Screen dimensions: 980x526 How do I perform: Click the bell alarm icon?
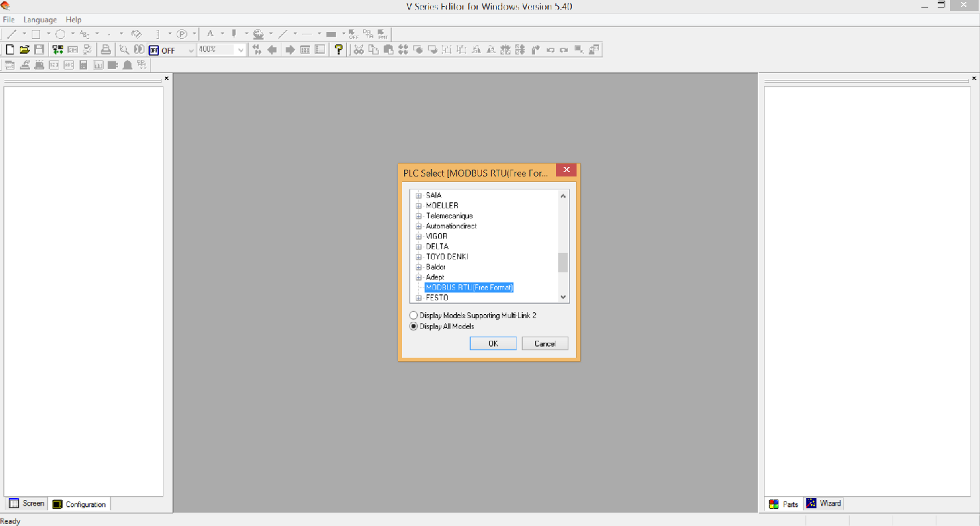point(127,65)
